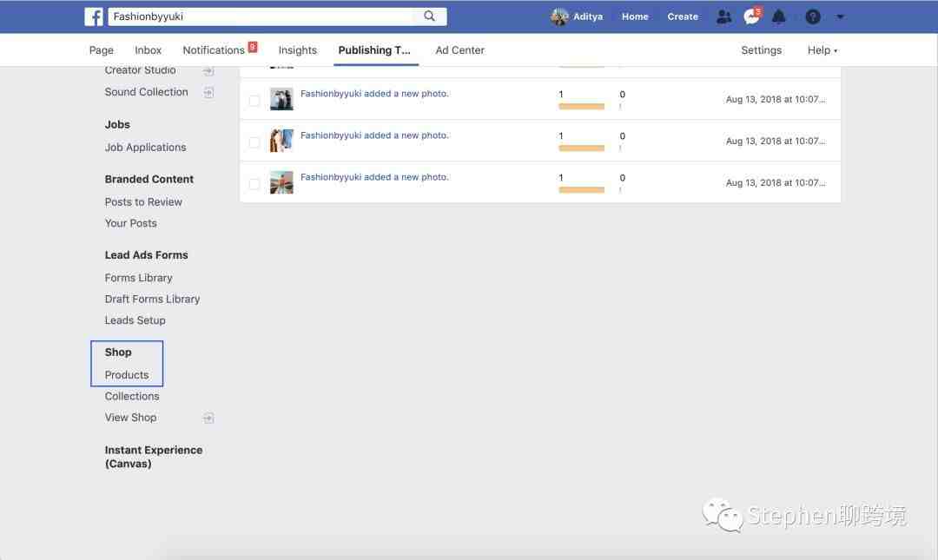The width and height of the screenshot is (938, 560).
Task: Open Creator Studio in sidebar
Action: point(140,70)
